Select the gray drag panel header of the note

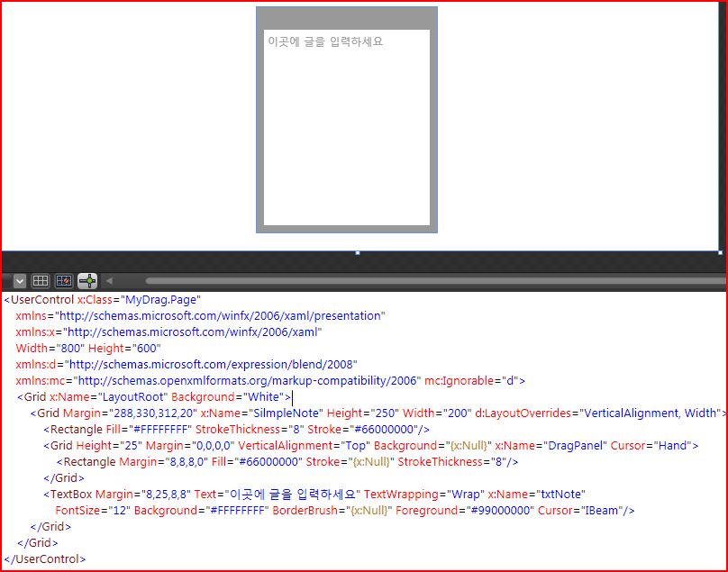(x=347, y=19)
